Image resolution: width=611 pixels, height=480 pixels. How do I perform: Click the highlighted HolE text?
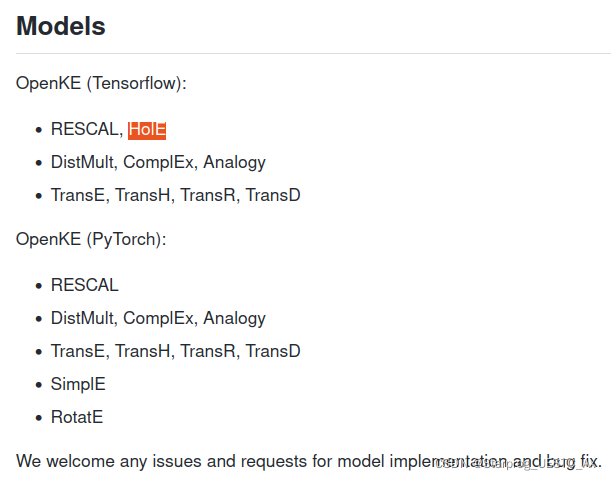pyautogui.click(x=147, y=128)
